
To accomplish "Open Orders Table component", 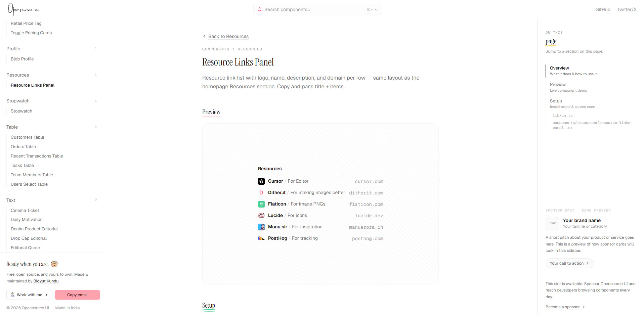I will coord(23,146).
